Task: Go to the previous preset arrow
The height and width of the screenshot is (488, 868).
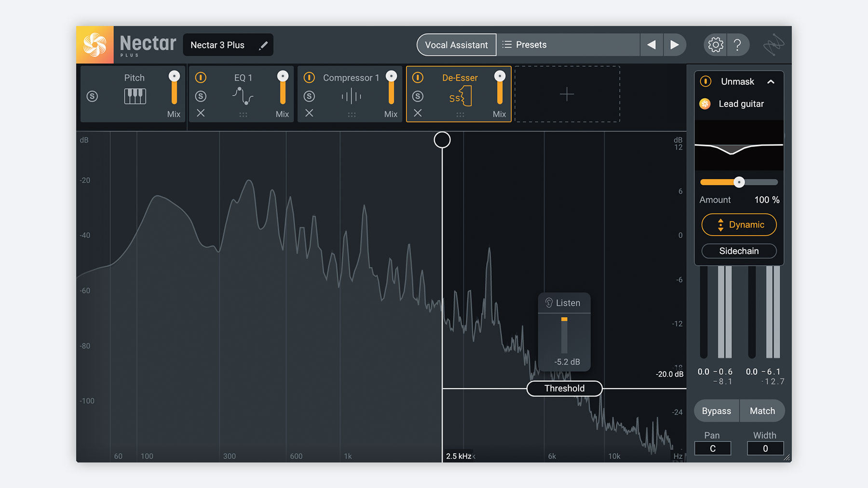Action: 651,45
